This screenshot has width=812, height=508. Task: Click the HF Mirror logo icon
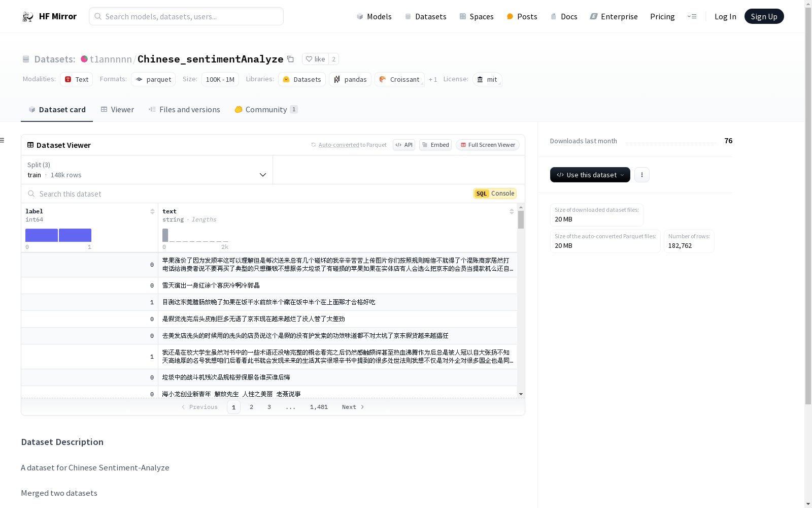[x=28, y=17]
